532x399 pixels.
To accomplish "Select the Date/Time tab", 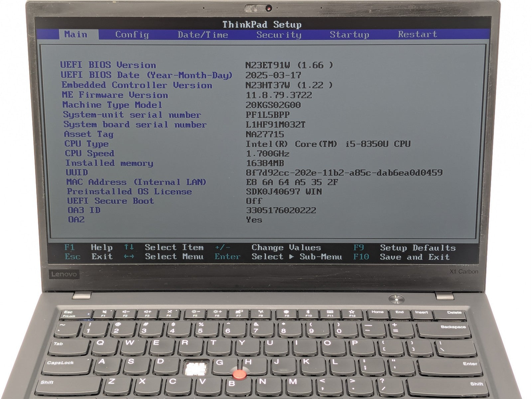I will click(203, 35).
